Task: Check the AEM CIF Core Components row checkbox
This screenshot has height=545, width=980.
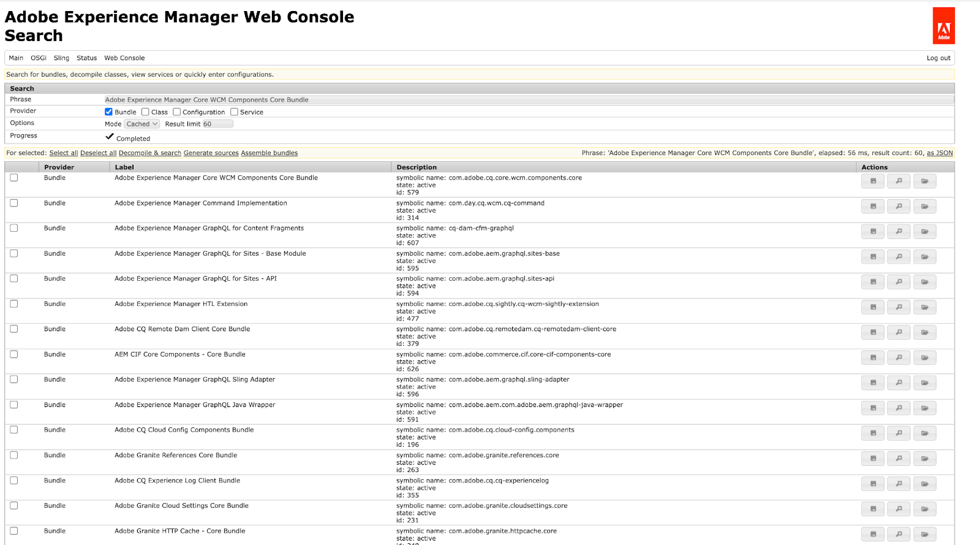Action: coord(13,354)
